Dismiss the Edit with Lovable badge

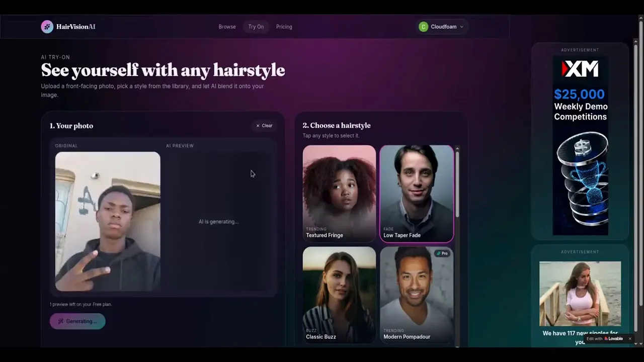click(x=629, y=339)
